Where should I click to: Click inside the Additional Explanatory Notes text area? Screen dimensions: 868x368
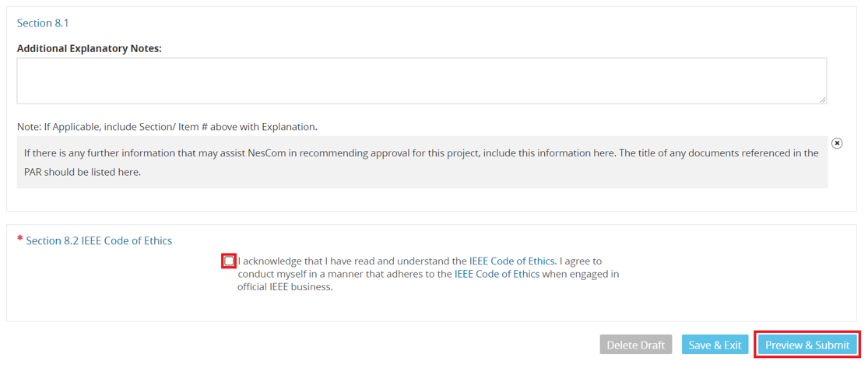tap(422, 81)
